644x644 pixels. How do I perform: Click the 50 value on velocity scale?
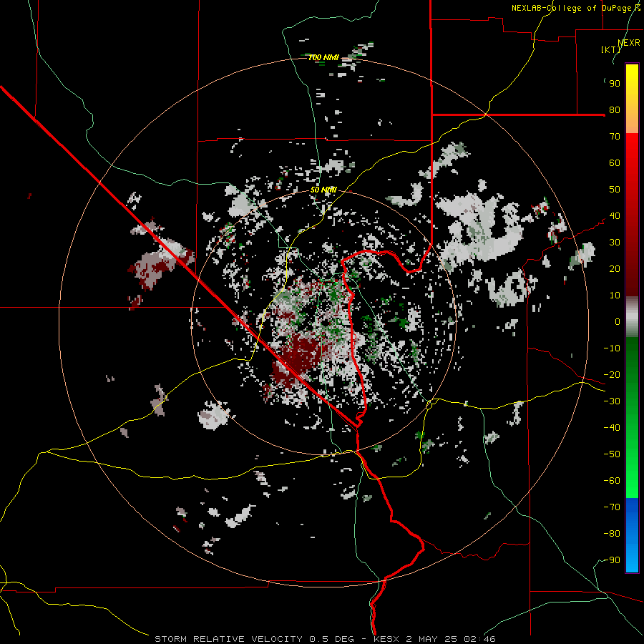click(615, 190)
